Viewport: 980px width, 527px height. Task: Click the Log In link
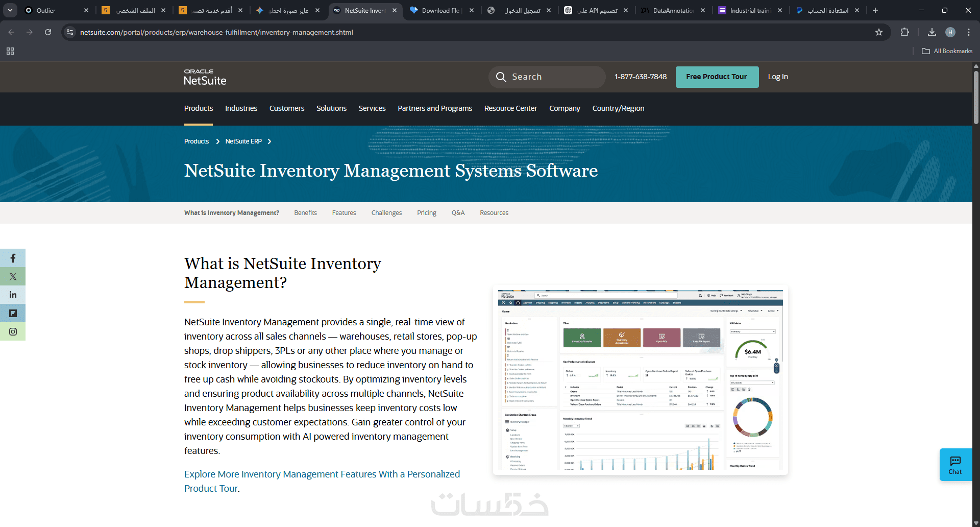tap(778, 77)
